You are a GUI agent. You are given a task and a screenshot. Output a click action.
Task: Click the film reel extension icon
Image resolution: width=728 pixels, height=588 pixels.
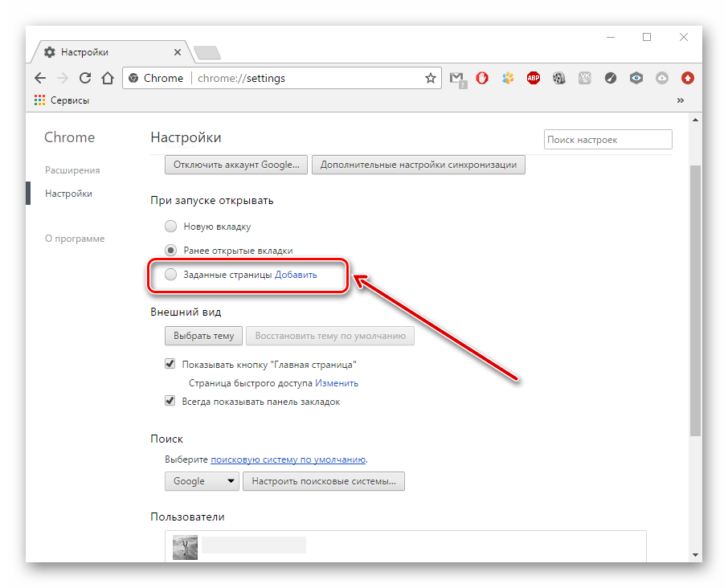pyautogui.click(x=559, y=78)
